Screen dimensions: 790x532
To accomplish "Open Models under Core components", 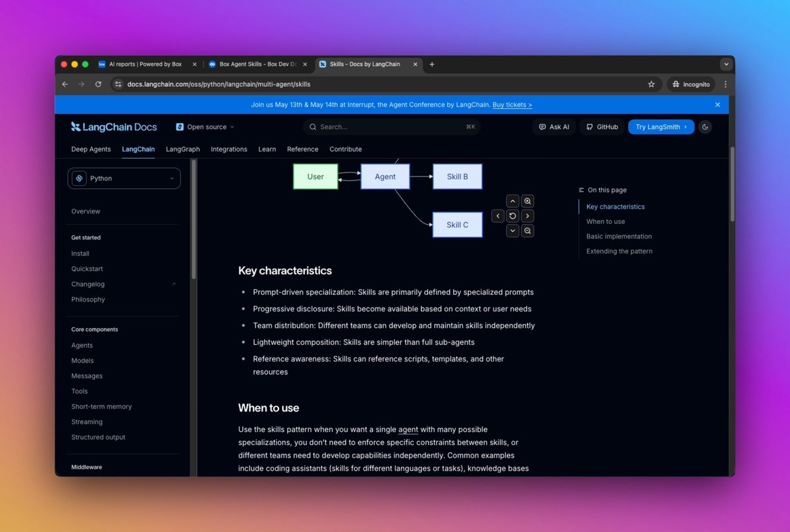I will point(82,361).
